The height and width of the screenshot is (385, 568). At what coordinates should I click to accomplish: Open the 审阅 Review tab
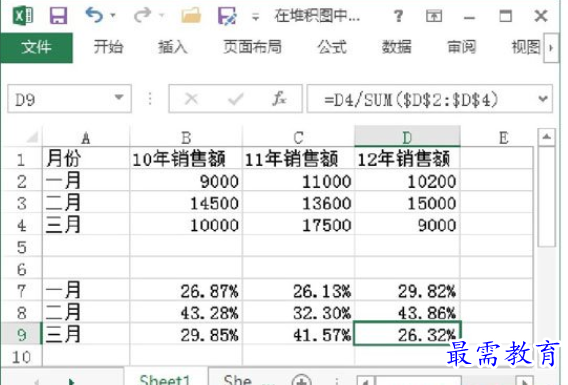[462, 47]
